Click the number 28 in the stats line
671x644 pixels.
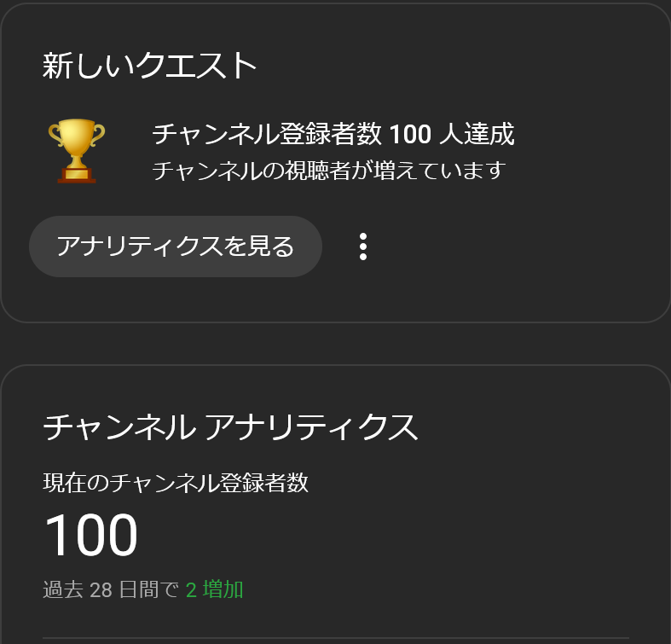(101, 589)
